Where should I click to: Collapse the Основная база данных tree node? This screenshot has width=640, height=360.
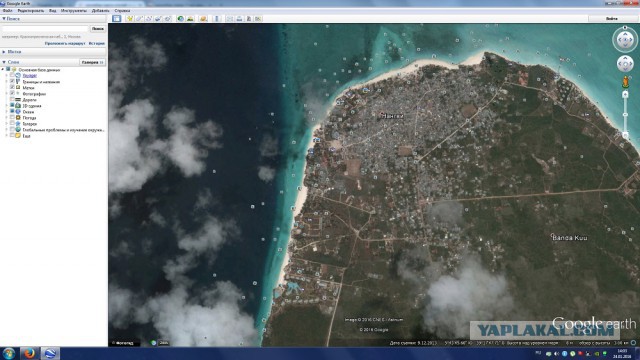3,70
